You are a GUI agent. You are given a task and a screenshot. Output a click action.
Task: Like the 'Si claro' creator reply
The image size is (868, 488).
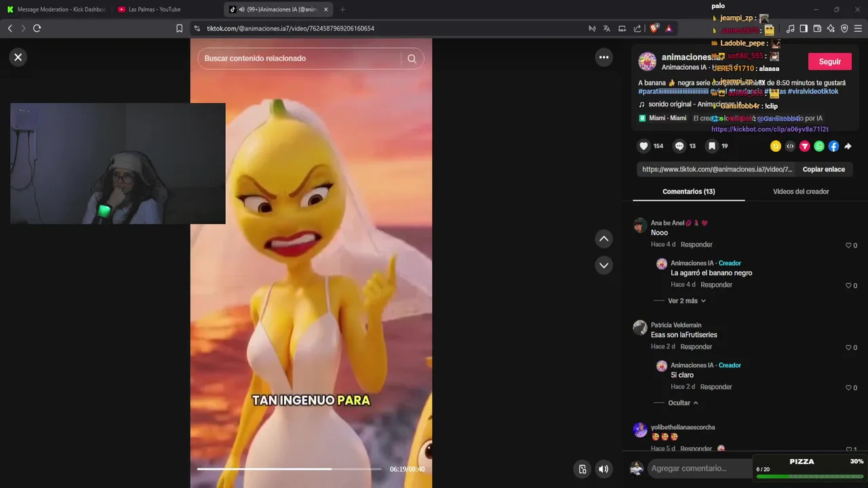[848, 388]
